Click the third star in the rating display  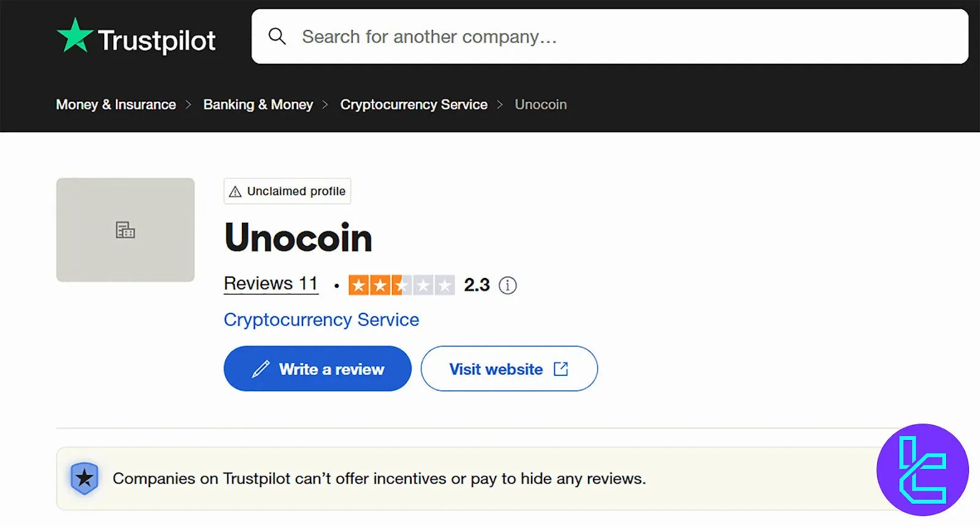(401, 284)
